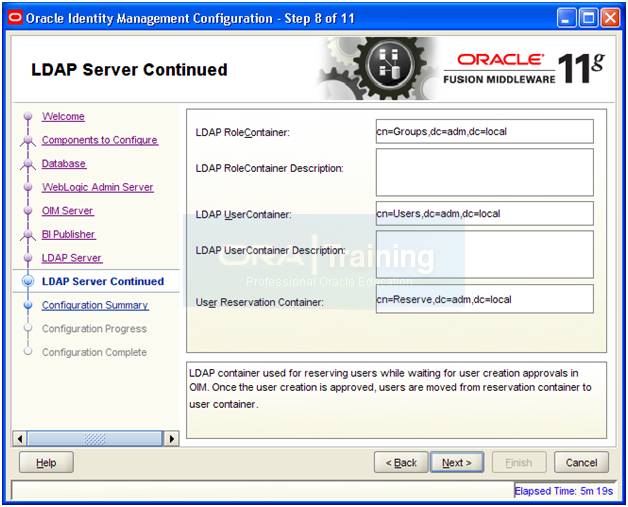Click the Elapsed Time status text
This screenshot has height=507, width=628.
564,491
